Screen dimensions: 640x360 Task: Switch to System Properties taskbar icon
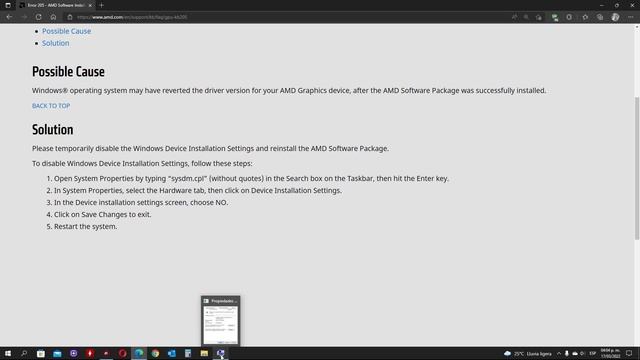[x=220, y=353]
